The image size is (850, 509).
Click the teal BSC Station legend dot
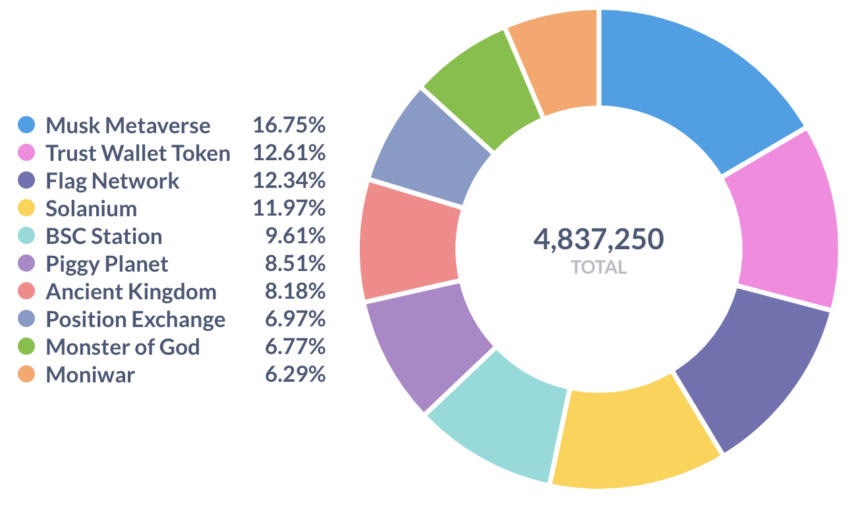(27, 236)
